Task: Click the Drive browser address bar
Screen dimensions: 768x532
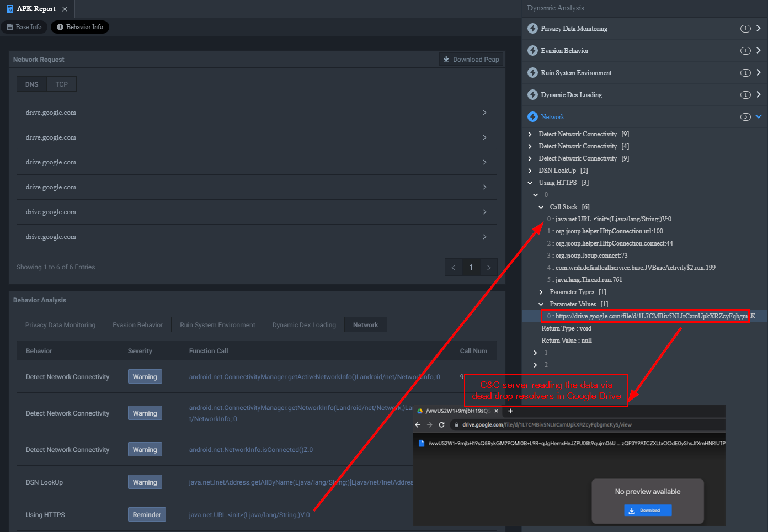Action: pyautogui.click(x=588, y=425)
